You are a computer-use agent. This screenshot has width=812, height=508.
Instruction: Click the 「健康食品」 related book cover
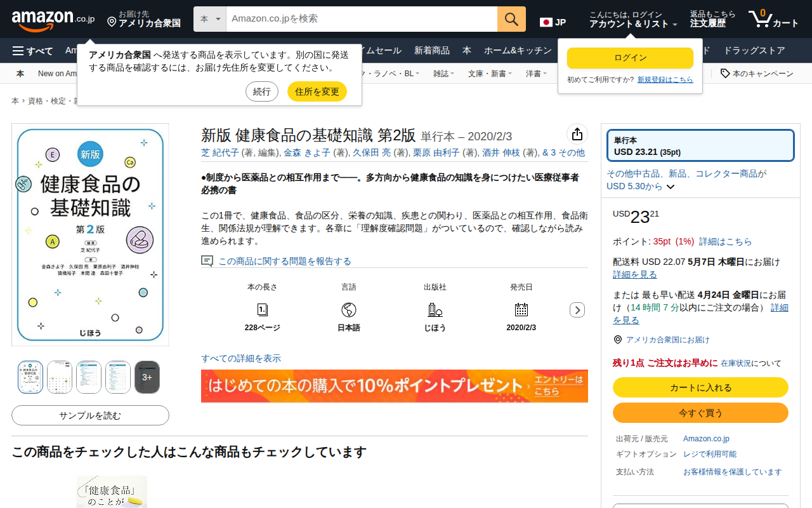(x=112, y=492)
